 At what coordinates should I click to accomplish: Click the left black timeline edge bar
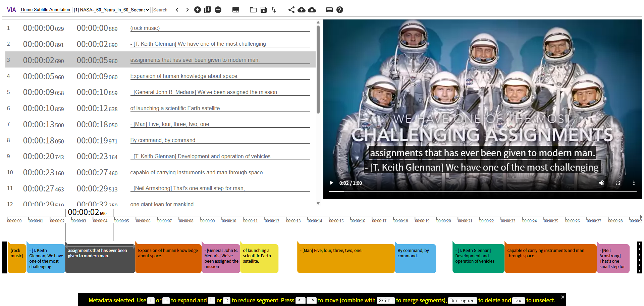(4, 257)
